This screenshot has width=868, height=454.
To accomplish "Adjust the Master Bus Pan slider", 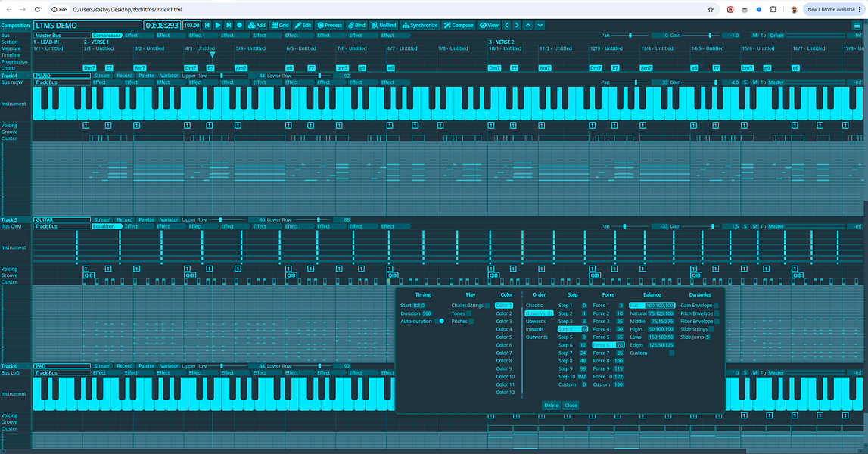I will pos(630,36).
